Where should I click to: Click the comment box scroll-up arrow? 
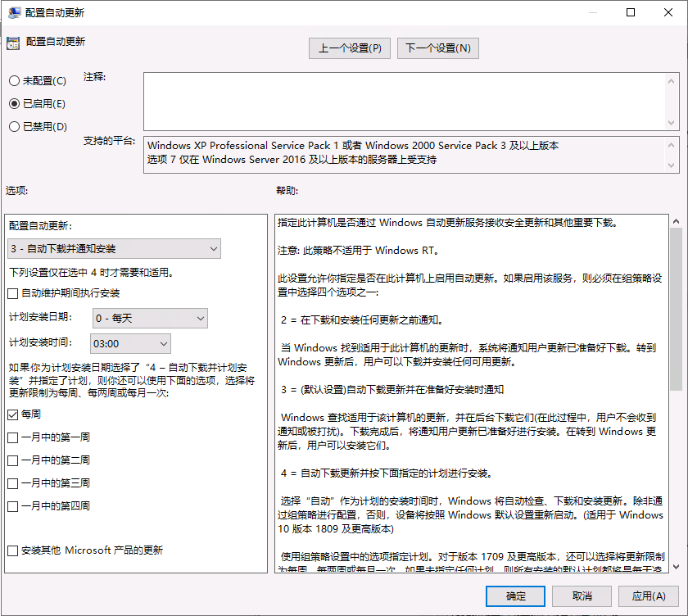671,81
